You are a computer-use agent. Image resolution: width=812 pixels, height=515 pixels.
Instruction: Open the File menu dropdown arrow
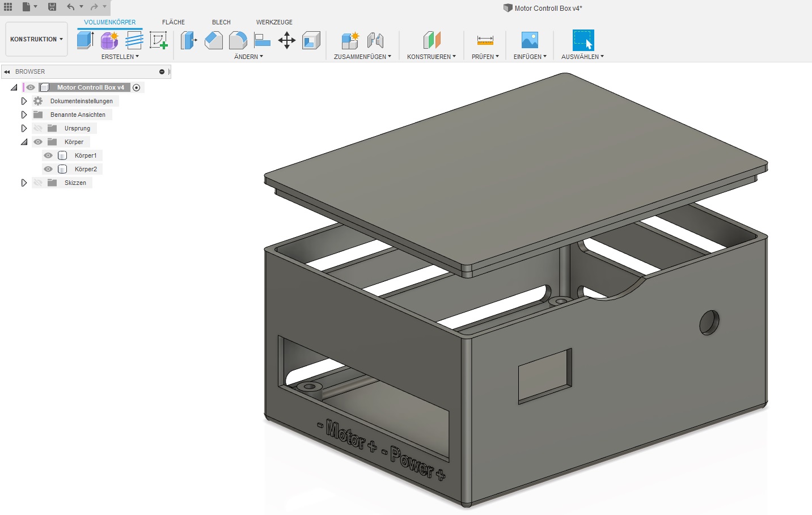36,7
